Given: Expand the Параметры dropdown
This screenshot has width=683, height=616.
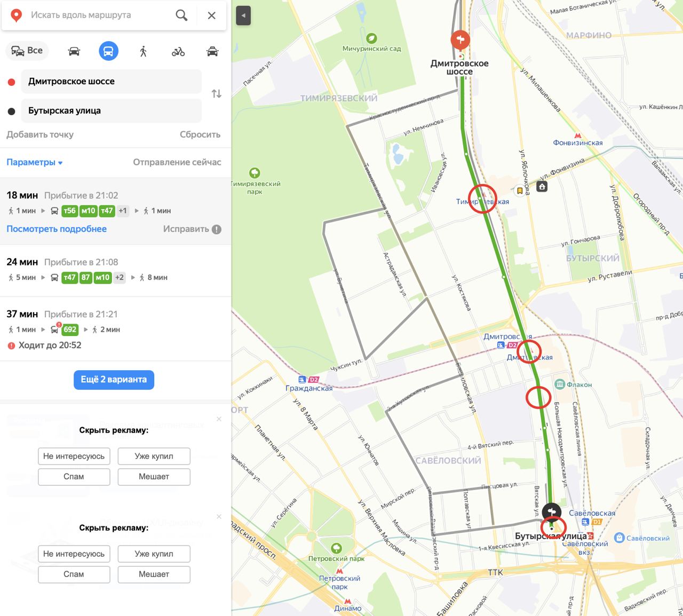Looking at the screenshot, I should pyautogui.click(x=35, y=162).
